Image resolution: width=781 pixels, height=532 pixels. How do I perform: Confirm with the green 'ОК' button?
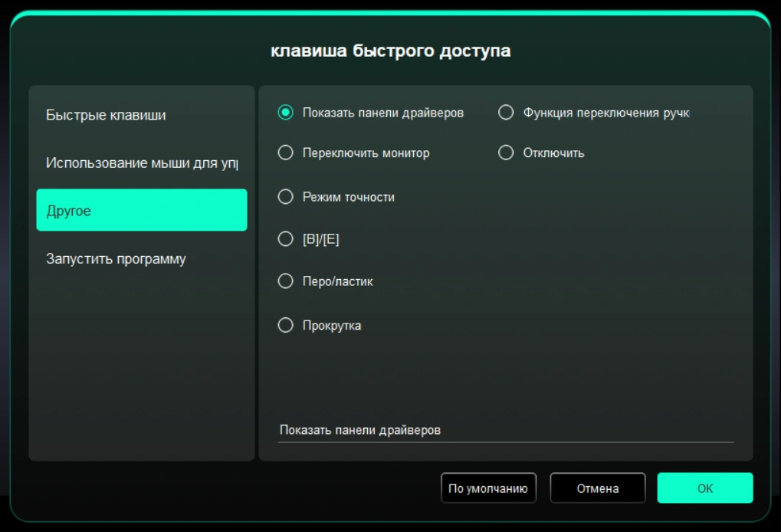coord(704,488)
